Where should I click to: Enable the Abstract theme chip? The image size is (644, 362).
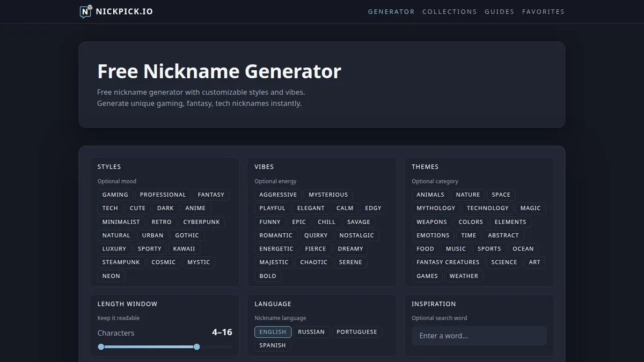tap(503, 235)
